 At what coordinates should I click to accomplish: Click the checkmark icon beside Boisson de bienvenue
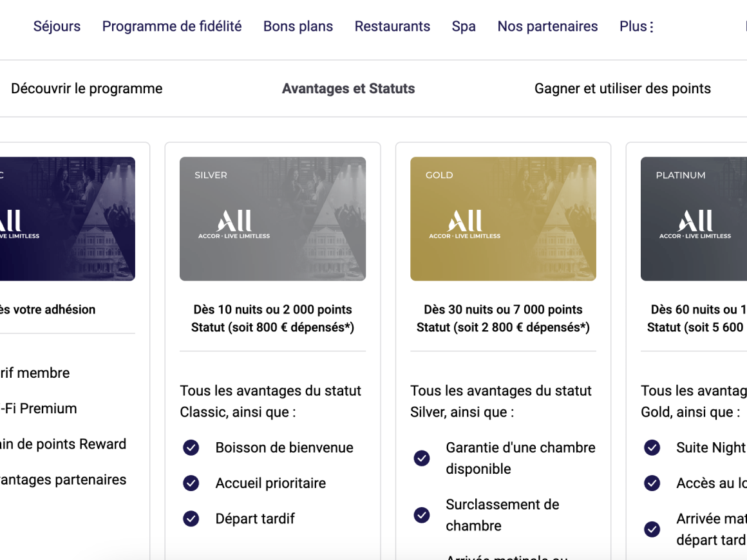tap(191, 447)
